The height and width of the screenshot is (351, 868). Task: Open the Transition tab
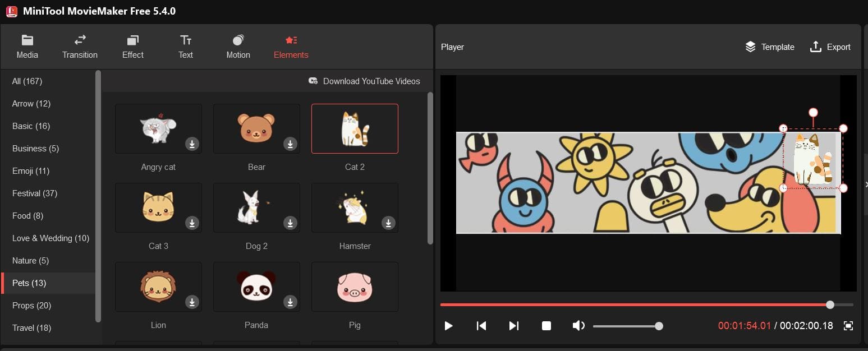(80, 47)
